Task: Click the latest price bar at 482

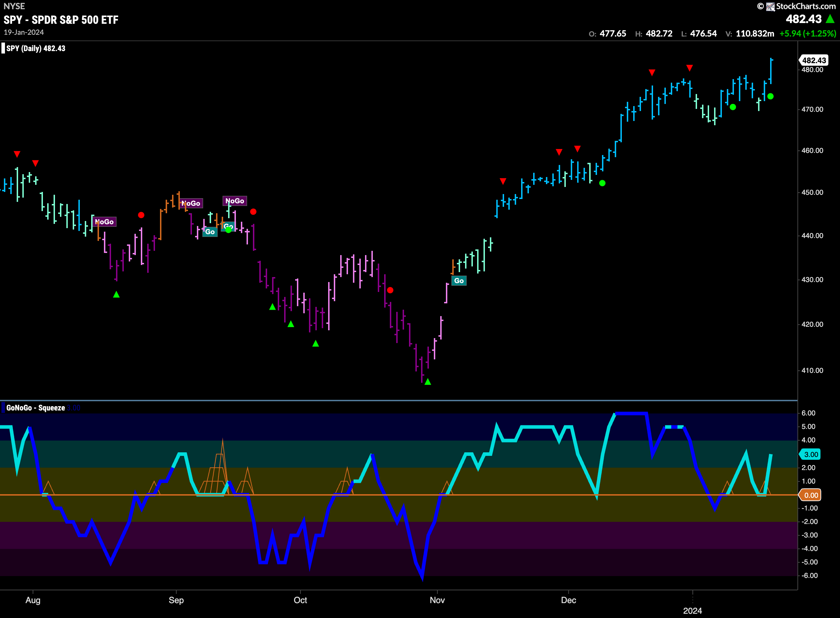Action: click(771, 71)
